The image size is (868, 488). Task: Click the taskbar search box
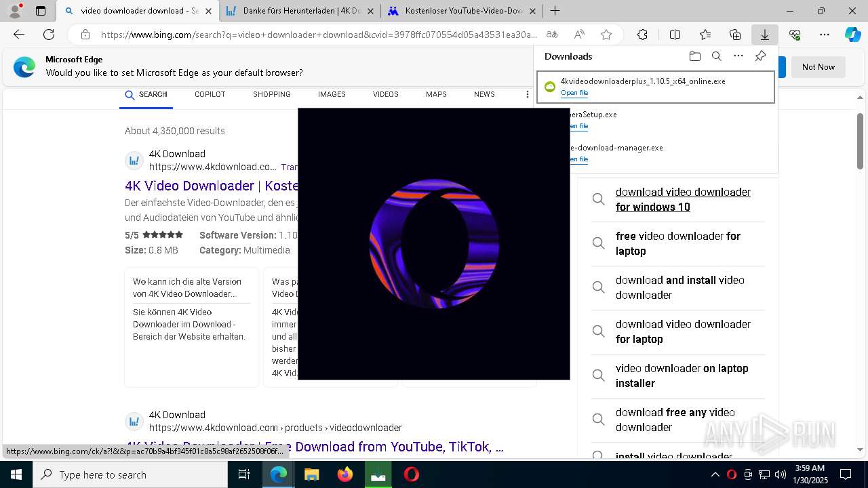130,474
